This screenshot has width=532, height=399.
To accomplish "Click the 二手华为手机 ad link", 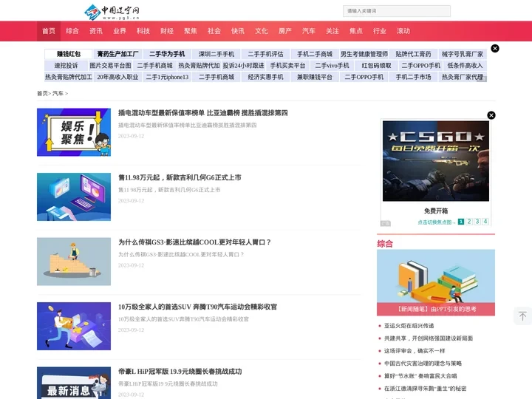I will (167, 54).
